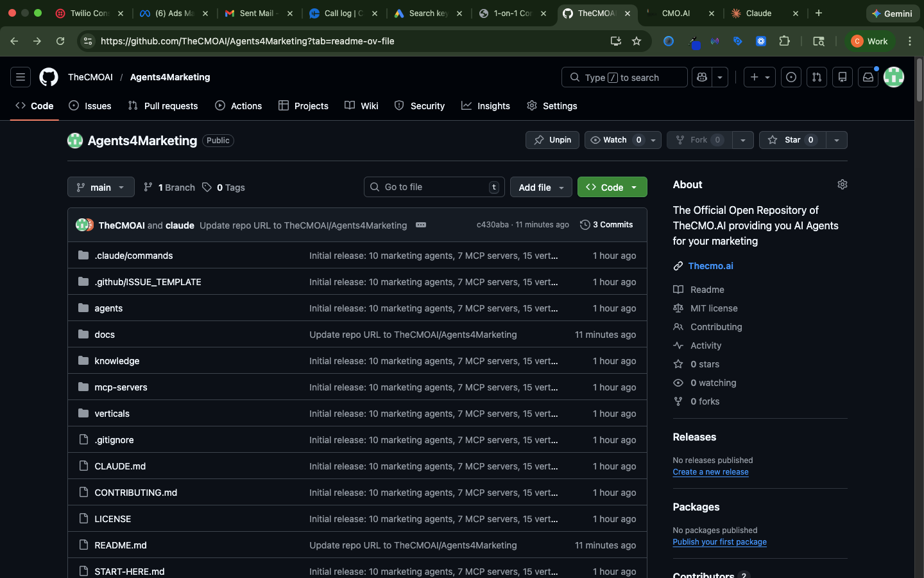Unpin the repository from profile

click(x=552, y=140)
